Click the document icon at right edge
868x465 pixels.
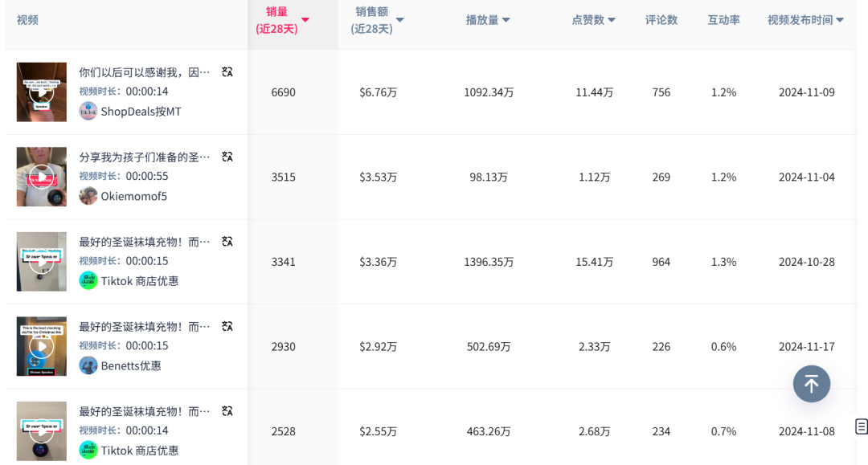(x=862, y=426)
